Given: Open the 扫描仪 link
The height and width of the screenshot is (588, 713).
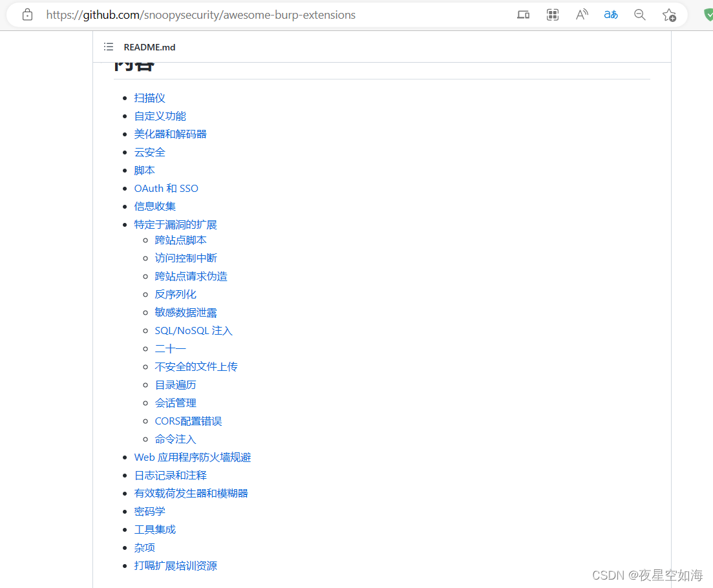Looking at the screenshot, I should (149, 98).
